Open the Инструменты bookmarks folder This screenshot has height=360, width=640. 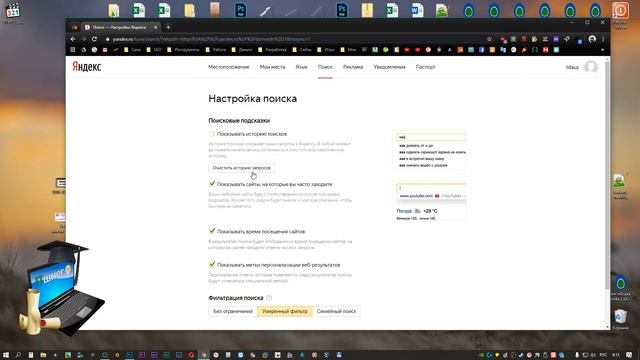click(x=184, y=50)
